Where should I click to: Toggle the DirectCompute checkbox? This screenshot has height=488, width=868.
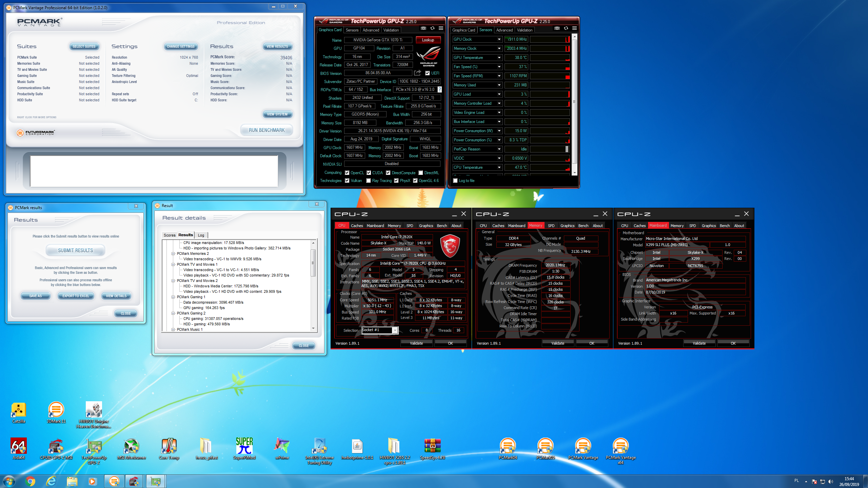point(388,173)
